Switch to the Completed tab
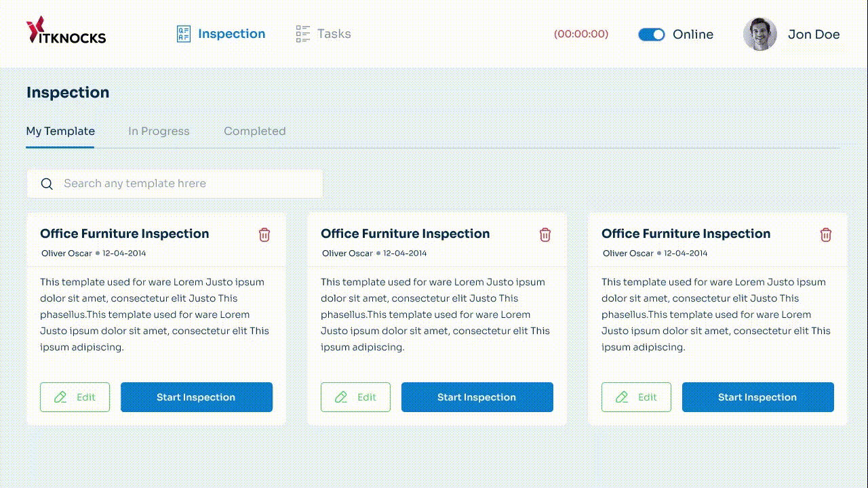This screenshot has height=488, width=868. click(254, 131)
